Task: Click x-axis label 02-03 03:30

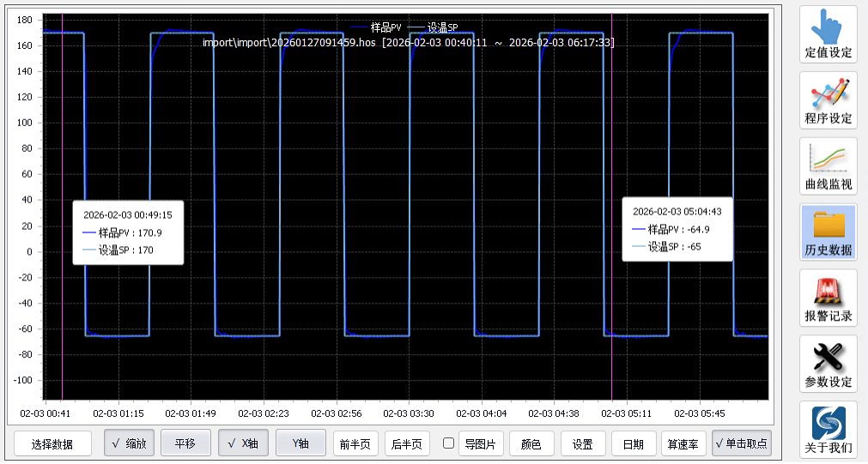Action: tap(409, 413)
